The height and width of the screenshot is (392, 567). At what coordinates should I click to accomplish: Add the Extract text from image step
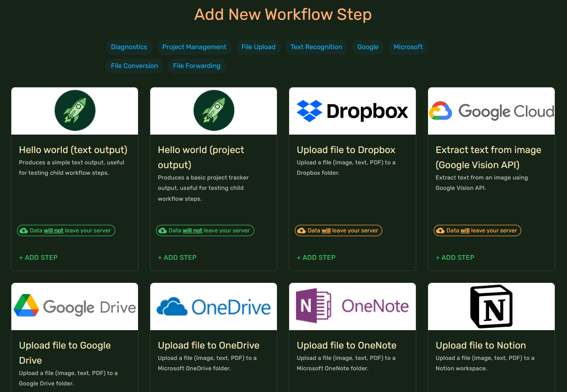455,257
